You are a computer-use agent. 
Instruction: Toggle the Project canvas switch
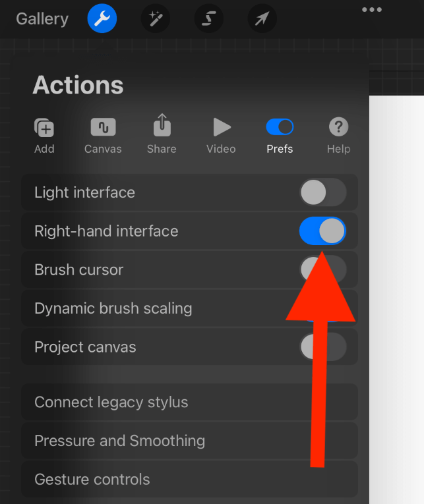tap(322, 347)
